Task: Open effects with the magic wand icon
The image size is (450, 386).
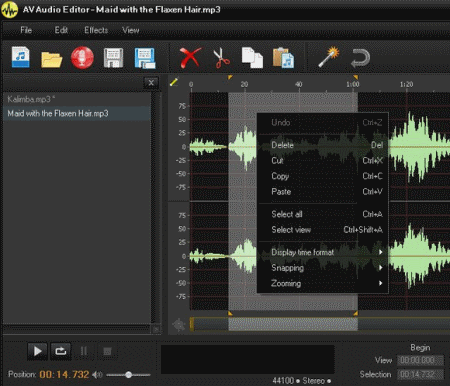Action: [329, 57]
